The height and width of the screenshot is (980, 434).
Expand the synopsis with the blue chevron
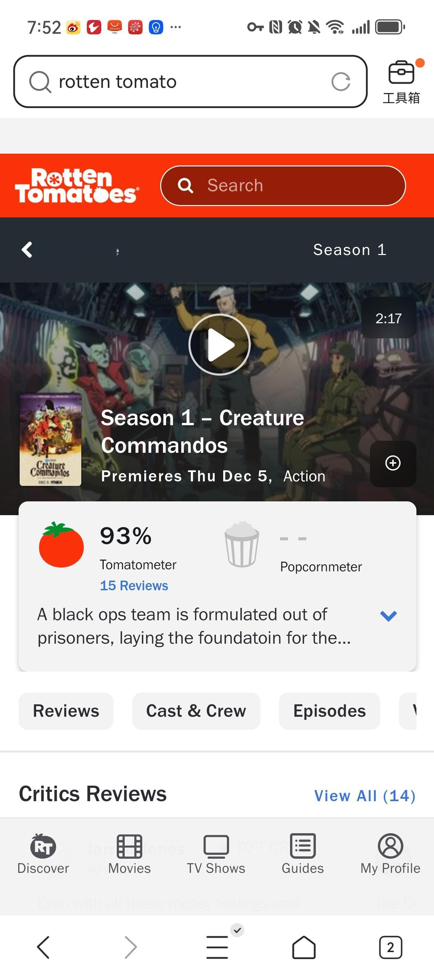pos(388,616)
